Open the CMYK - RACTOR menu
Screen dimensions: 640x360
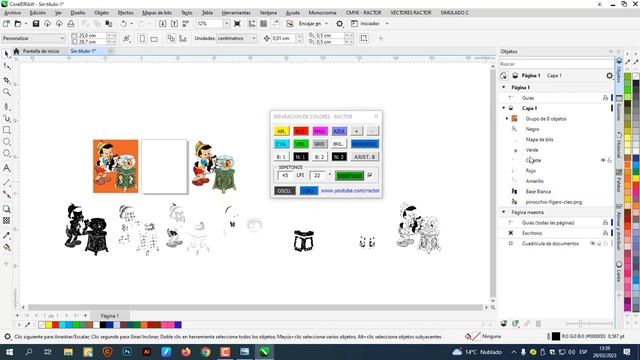(363, 13)
